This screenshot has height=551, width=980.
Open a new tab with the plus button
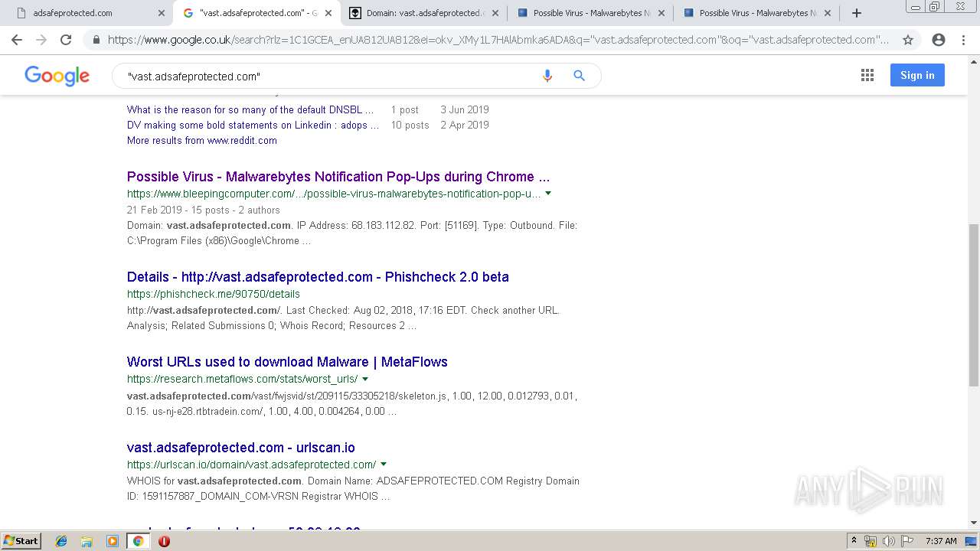857,13
